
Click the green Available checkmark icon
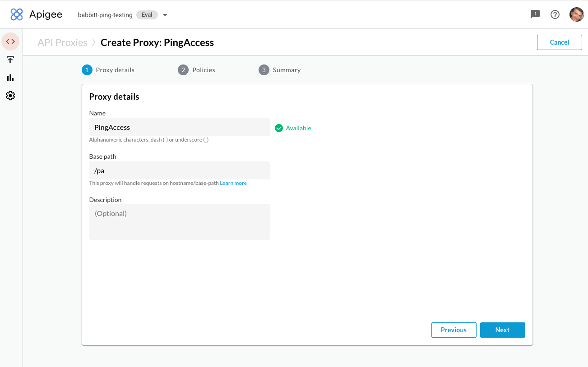pyautogui.click(x=279, y=128)
